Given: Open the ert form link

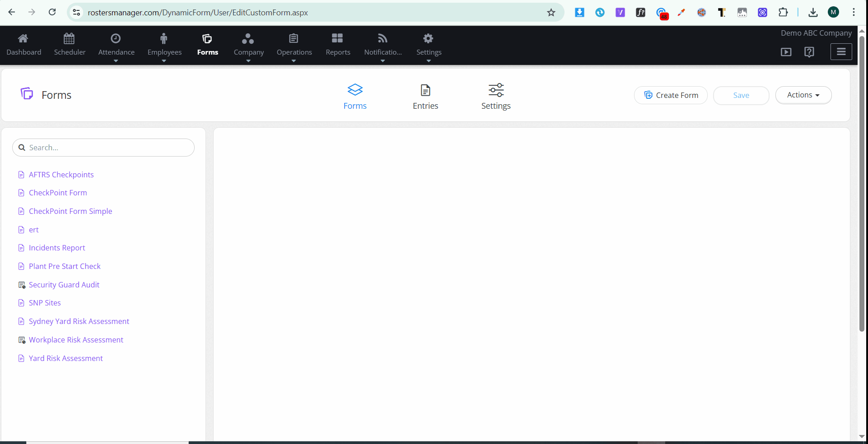Looking at the screenshot, I should (x=34, y=230).
